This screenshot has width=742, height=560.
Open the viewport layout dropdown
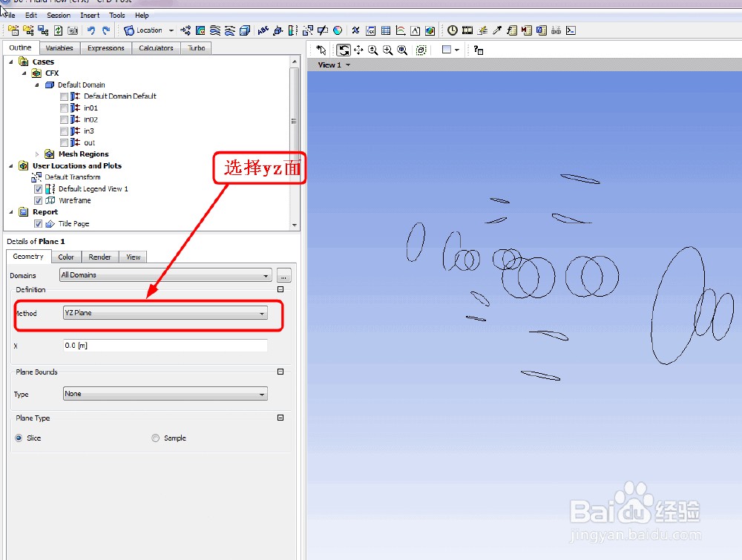click(x=457, y=50)
